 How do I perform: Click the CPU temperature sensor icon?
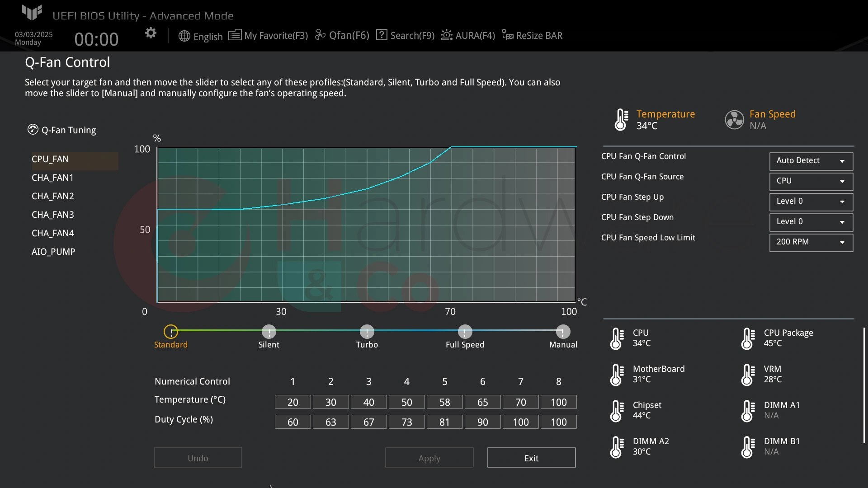618,338
